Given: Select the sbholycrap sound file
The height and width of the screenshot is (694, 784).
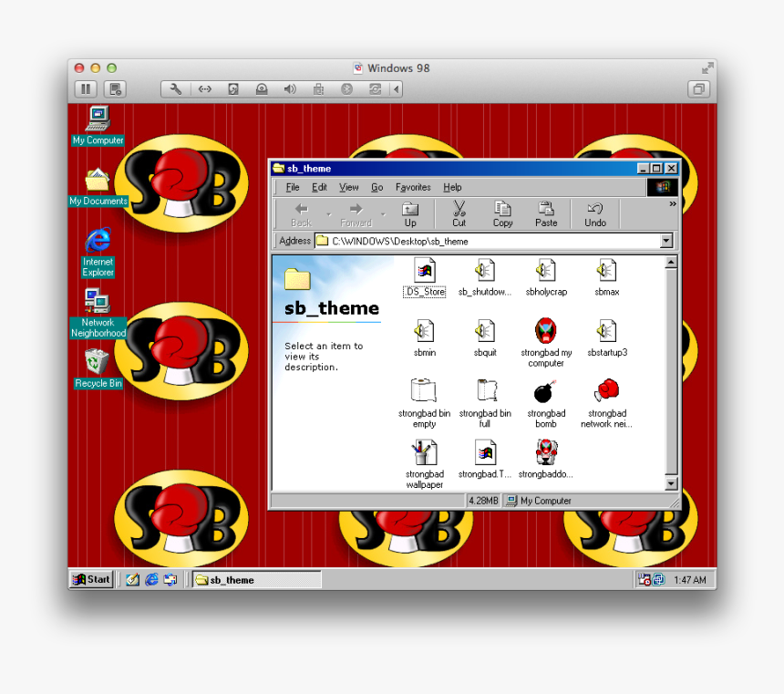Looking at the screenshot, I should [x=546, y=278].
